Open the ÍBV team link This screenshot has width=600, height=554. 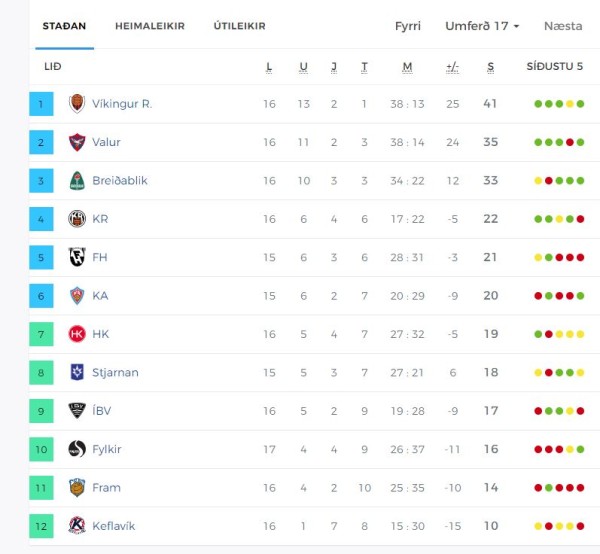[x=101, y=411]
